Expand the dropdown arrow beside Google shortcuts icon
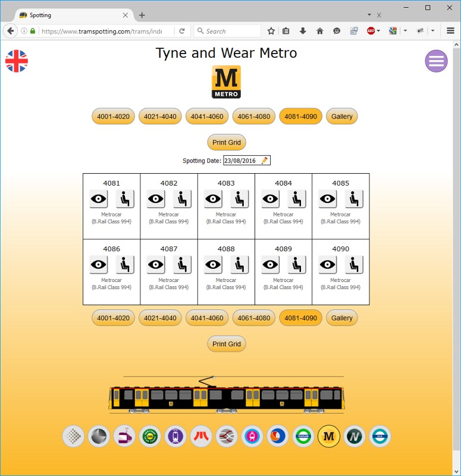The width and height of the screenshot is (461, 476). (405, 31)
